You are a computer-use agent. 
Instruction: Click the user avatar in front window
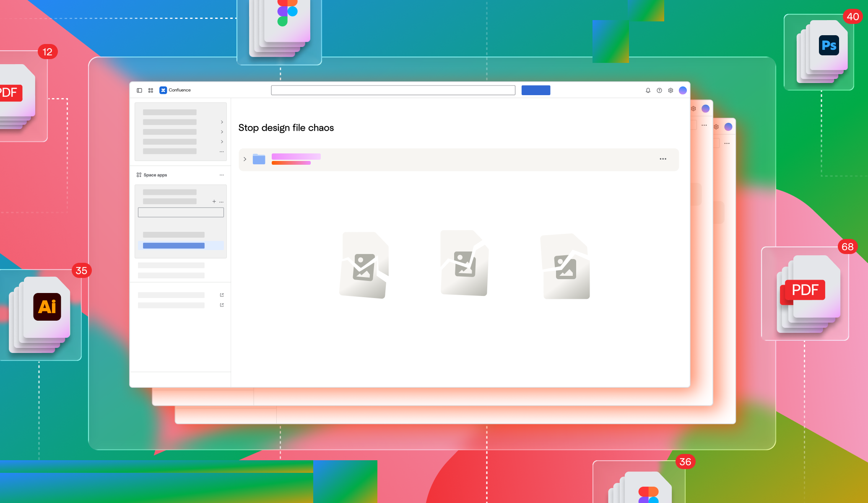point(683,90)
